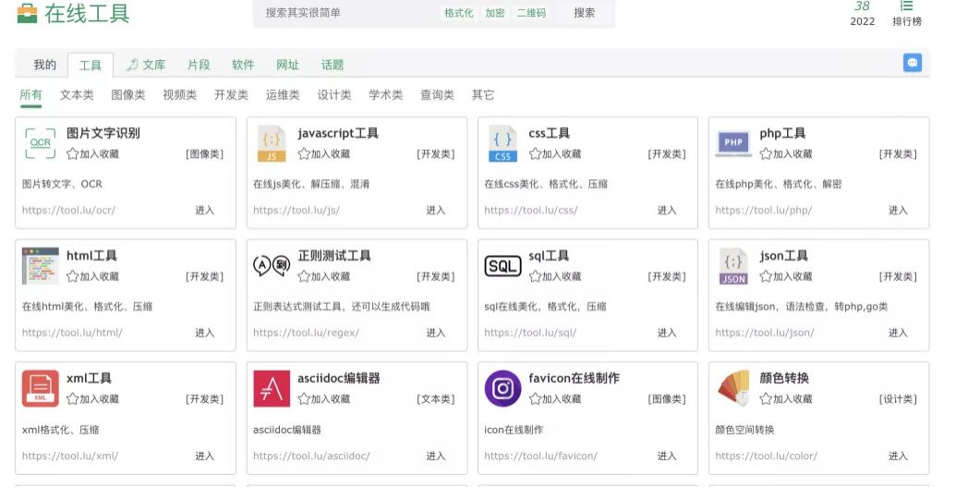Click the favicon maker purple camera icon
The height and width of the screenshot is (487, 980).
tap(502, 388)
